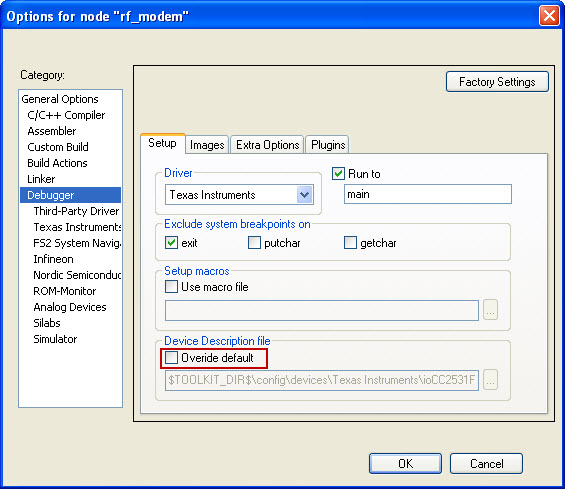This screenshot has height=489, width=565.
Task: Open the Driver dropdown arrow
Action: click(304, 195)
